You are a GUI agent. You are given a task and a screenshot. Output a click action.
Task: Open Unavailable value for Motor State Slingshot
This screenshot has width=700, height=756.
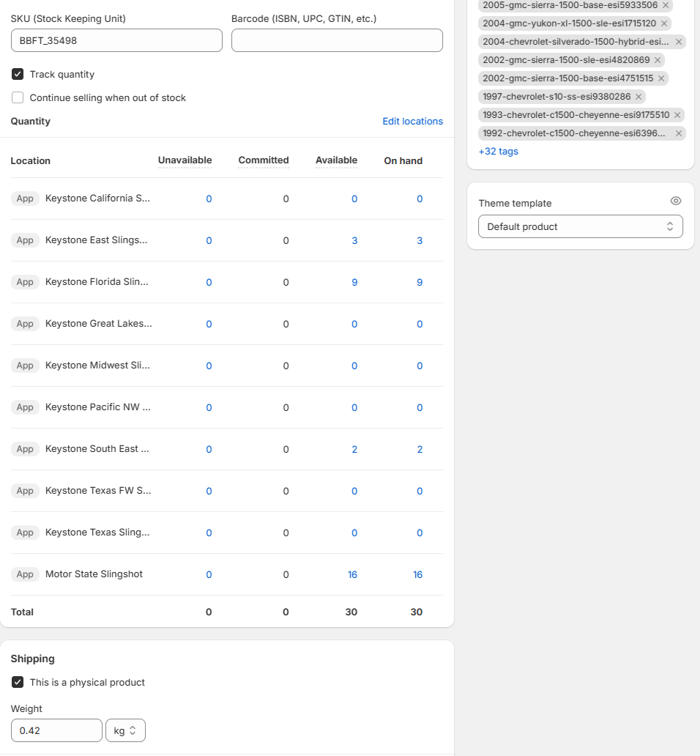click(209, 575)
